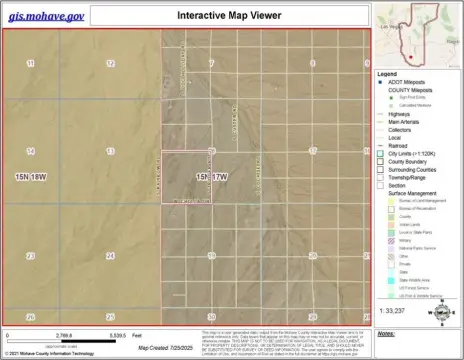
Task: Click the Bureau of Land Management yellow swatch
Action: pos(391,201)
